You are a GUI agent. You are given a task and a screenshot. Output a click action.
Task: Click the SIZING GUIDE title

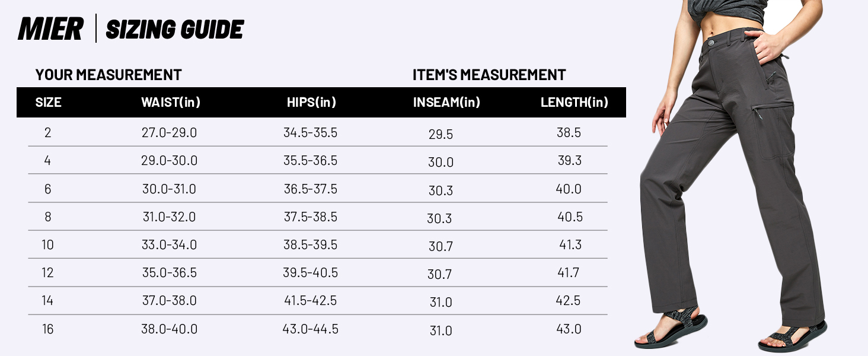click(x=174, y=29)
